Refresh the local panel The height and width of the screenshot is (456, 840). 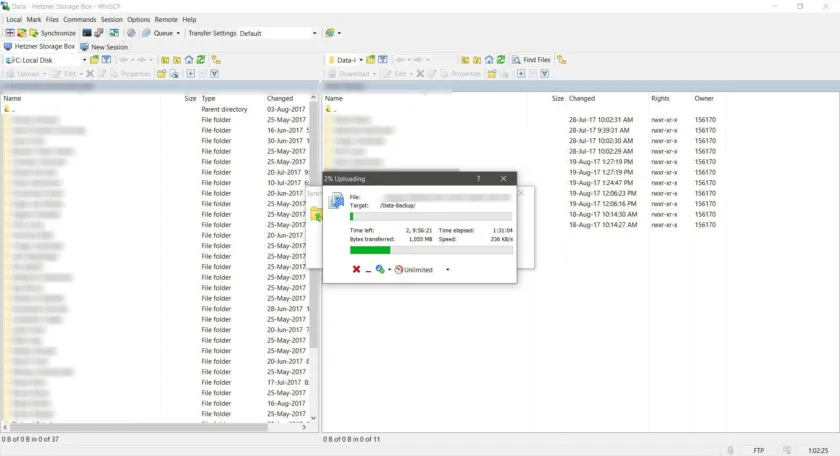[201, 59]
